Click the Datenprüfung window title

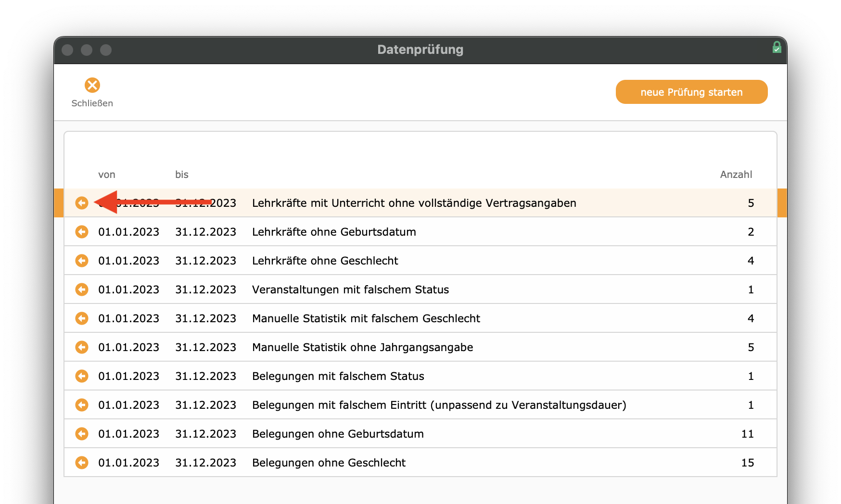point(420,50)
